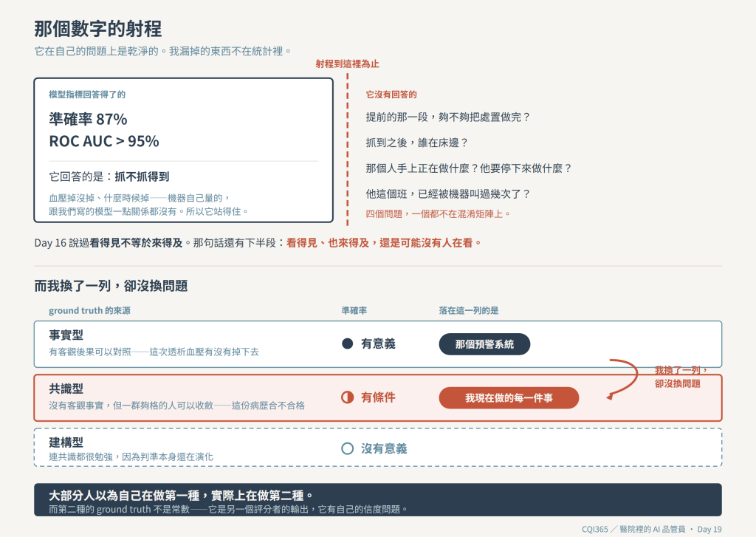Click the banner headline 大部分人以為自己在做第一種
Viewport: 756px width, 537px height.
tap(124, 496)
